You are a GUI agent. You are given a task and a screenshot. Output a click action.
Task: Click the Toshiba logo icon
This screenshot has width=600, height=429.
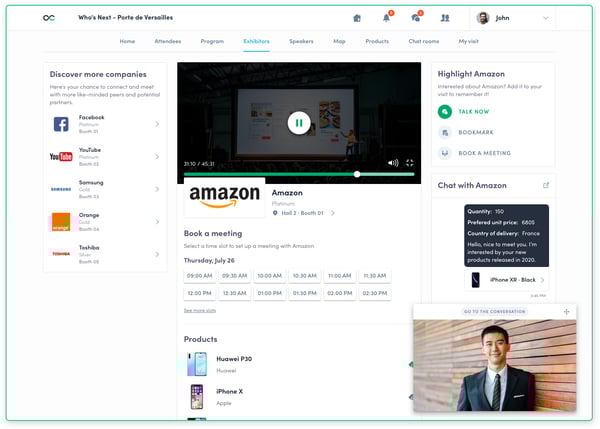[x=61, y=254]
